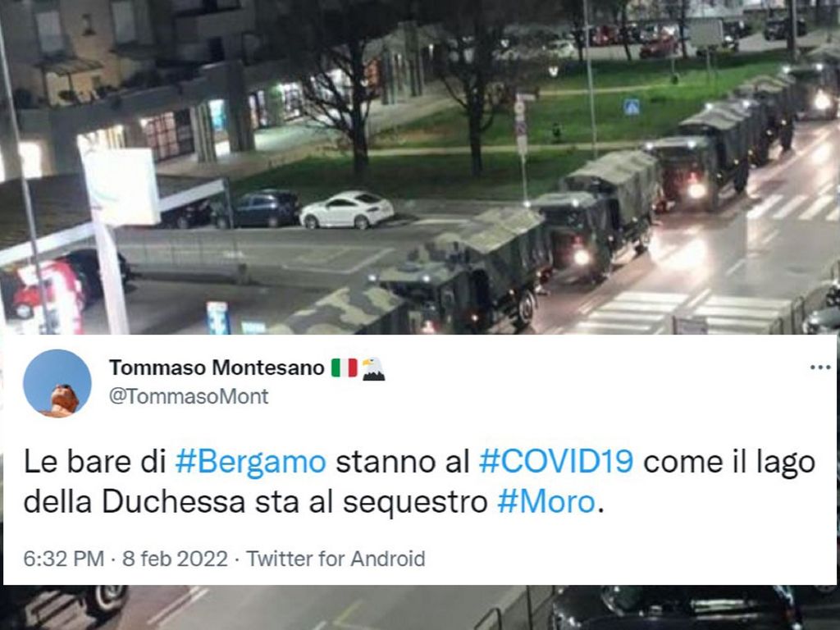Click the word Duchessa in the tweet
This screenshot has width=840, height=630.
click(x=174, y=502)
